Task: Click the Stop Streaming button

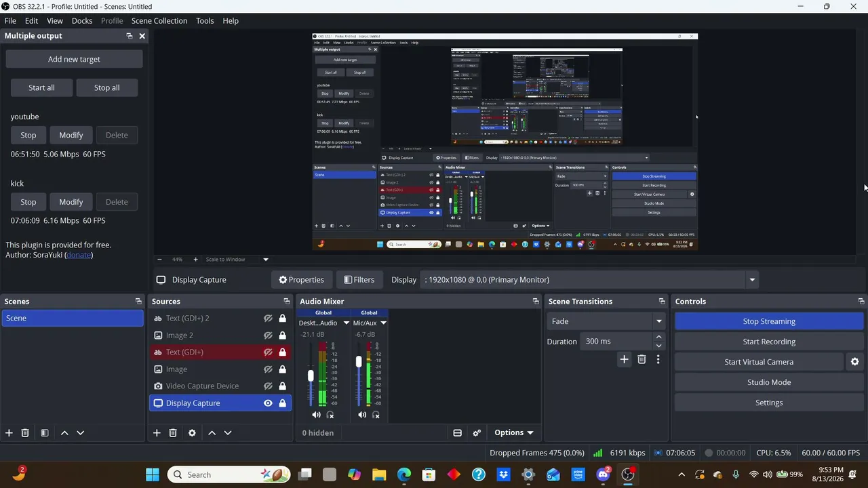Action: coord(769,321)
